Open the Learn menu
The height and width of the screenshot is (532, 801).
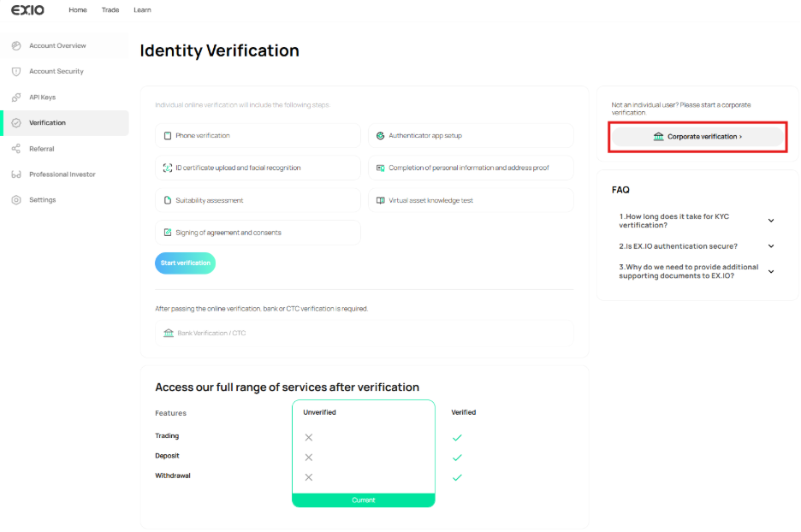pos(142,10)
